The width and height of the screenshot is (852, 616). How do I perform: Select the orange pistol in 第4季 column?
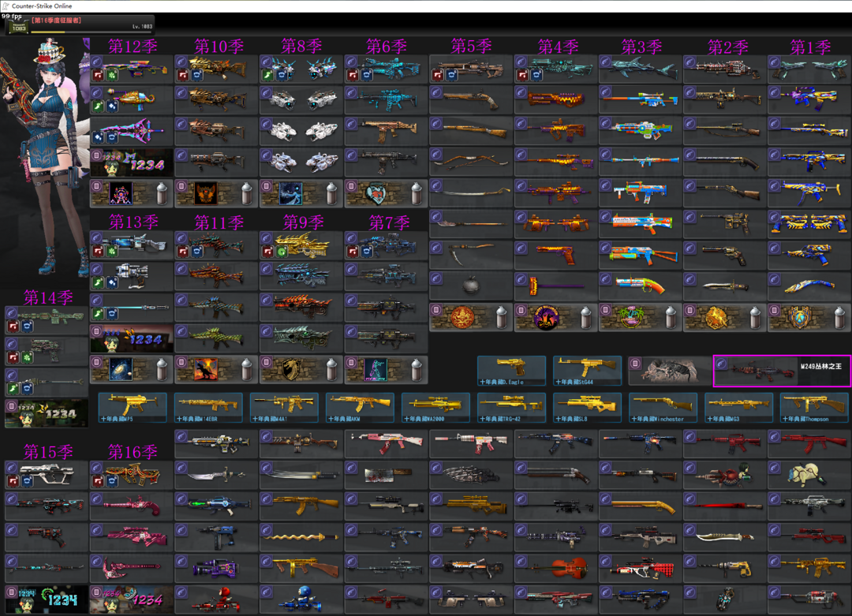click(555, 254)
